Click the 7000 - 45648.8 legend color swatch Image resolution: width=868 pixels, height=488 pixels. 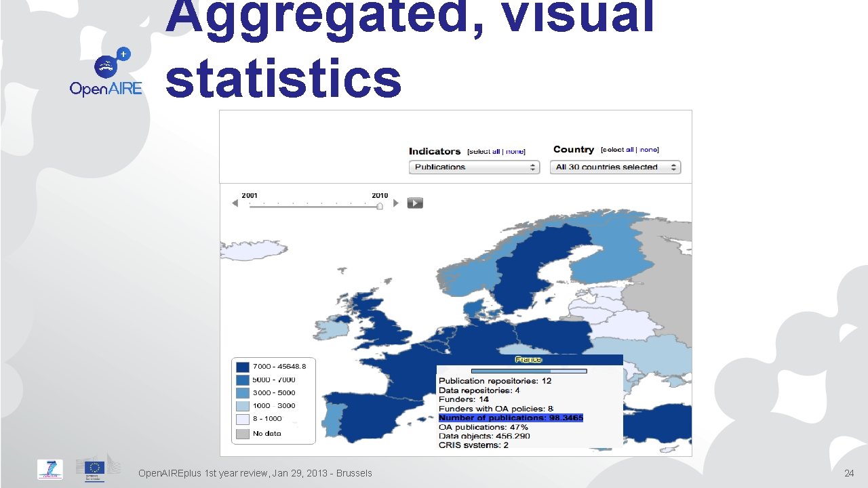[242, 367]
